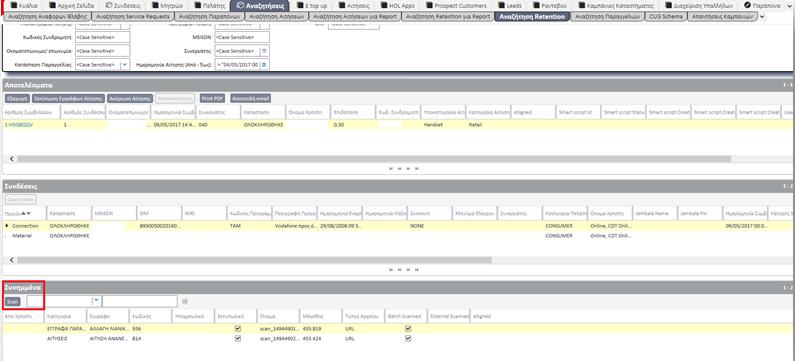Open the Συνεργάτης lookup icon

click(264, 51)
